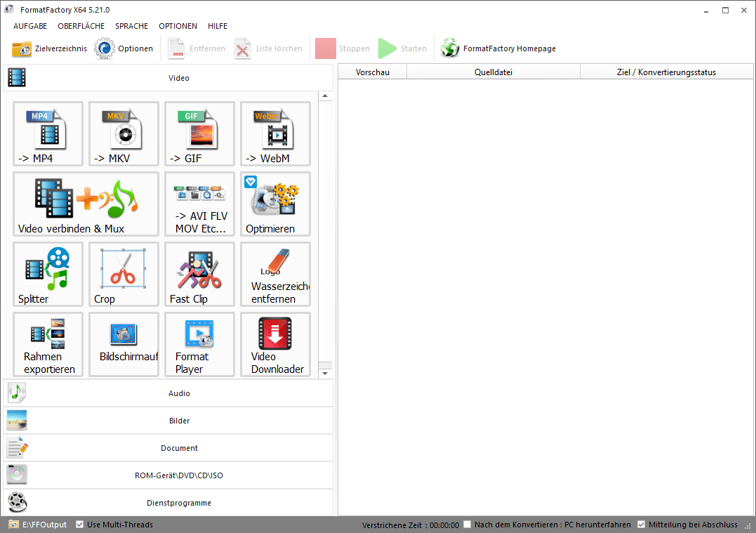This screenshot has height=533, width=756.
Task: Click the Verstrichene Zeit : 00:00:00 readout
Action: click(x=411, y=525)
